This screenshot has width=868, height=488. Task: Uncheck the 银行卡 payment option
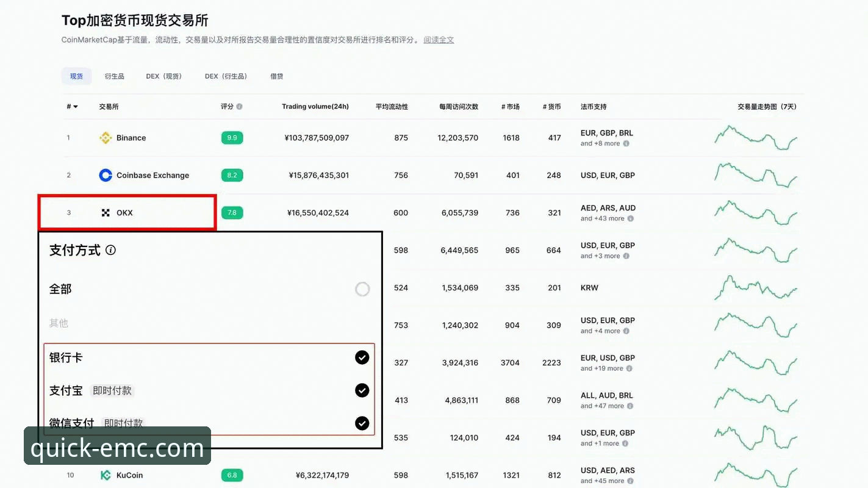click(x=362, y=357)
